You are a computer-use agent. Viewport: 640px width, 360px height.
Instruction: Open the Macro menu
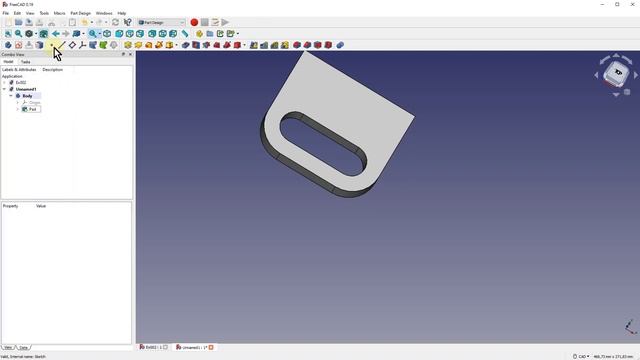(60, 13)
